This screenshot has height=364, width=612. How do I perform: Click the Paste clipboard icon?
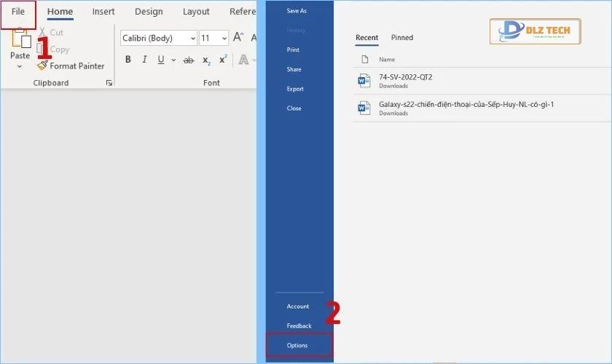click(20, 39)
